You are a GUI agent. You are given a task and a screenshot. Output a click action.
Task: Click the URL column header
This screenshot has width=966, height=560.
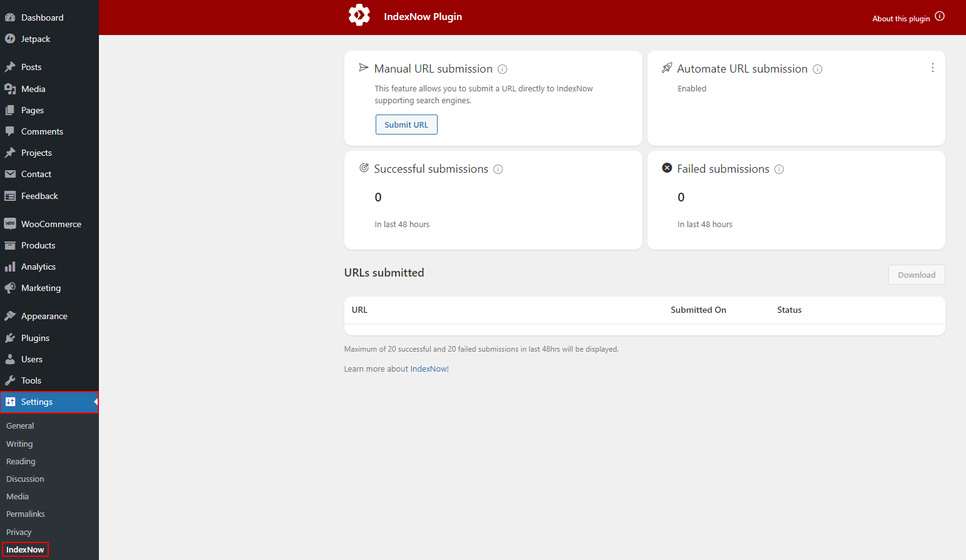click(359, 310)
